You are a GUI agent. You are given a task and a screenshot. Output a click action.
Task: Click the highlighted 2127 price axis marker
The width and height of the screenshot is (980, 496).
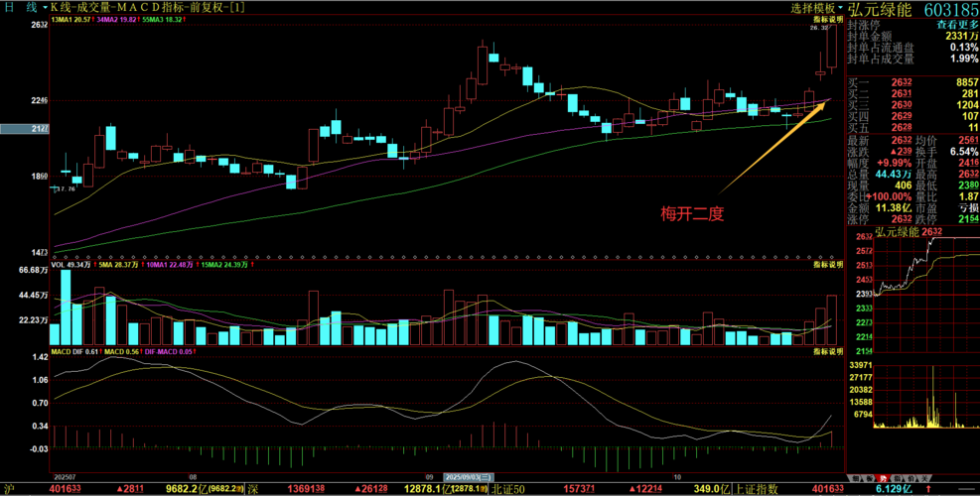tap(24, 129)
